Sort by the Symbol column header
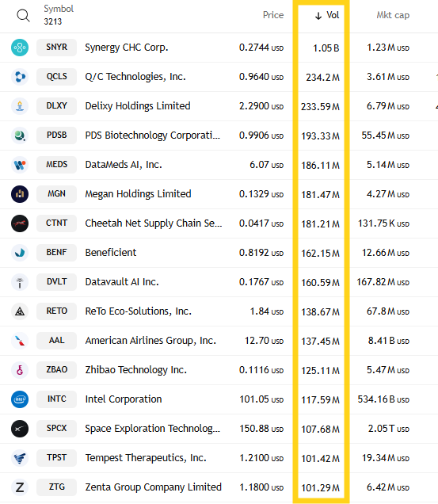The width and height of the screenshot is (438, 504). (x=59, y=9)
